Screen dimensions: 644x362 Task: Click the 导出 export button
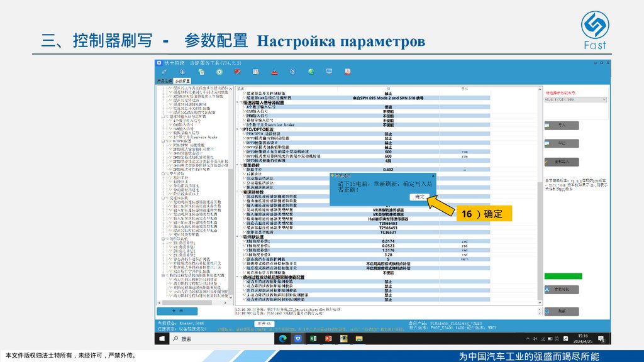coord(562,143)
